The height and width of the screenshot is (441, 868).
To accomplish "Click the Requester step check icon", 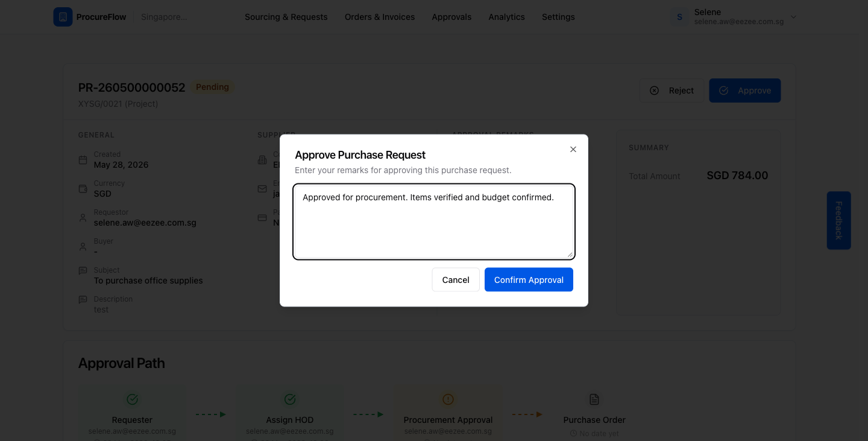I will click(x=132, y=399).
